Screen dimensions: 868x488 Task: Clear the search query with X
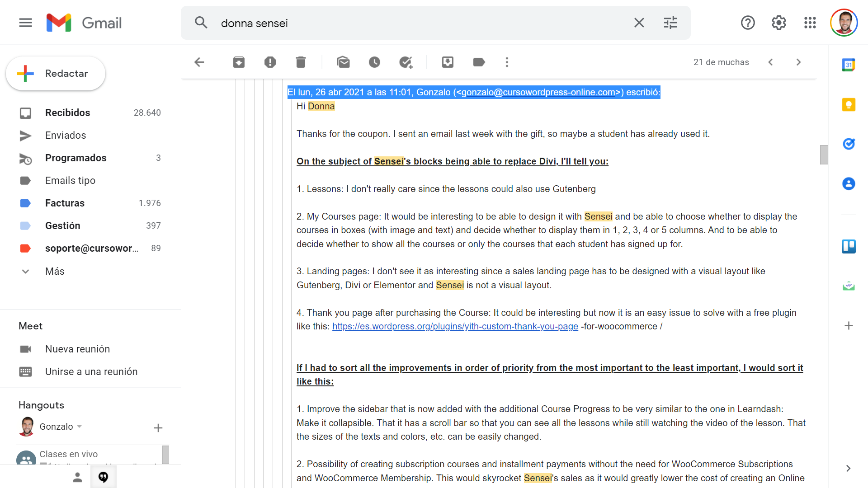tap(639, 23)
